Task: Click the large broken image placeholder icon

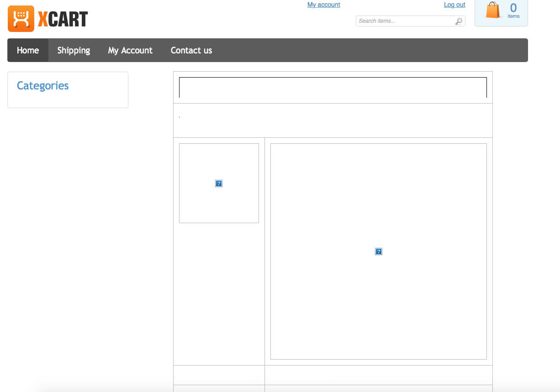Action: coord(379,251)
